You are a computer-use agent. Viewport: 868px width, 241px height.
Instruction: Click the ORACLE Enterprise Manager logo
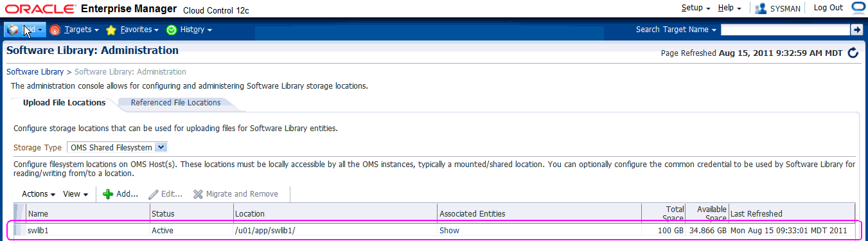point(91,9)
